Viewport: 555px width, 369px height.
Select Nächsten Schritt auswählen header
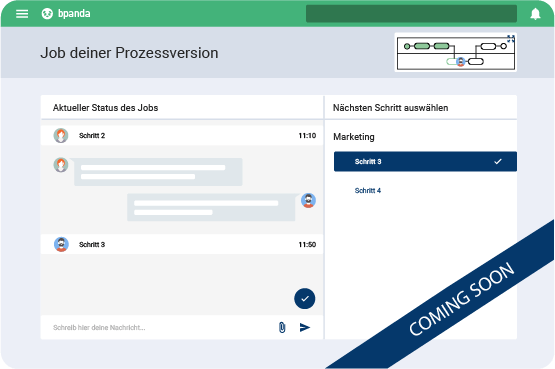tap(390, 108)
